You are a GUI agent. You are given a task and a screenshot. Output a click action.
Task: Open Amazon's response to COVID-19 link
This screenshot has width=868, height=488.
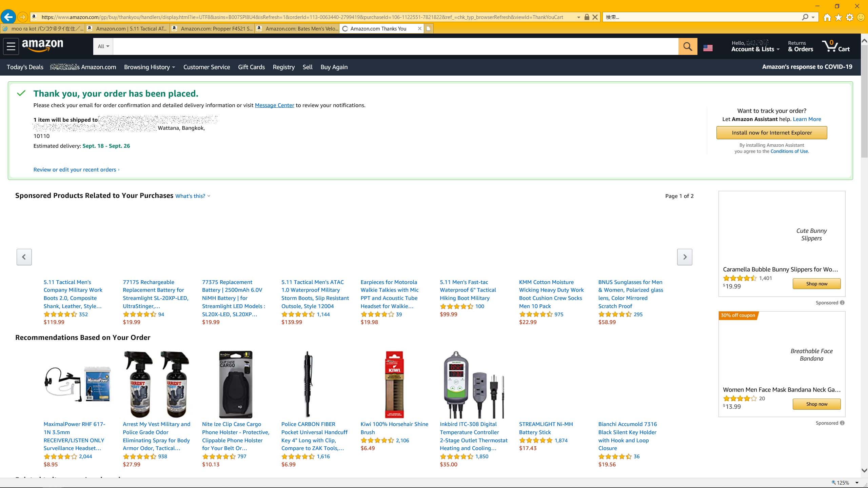coord(807,67)
